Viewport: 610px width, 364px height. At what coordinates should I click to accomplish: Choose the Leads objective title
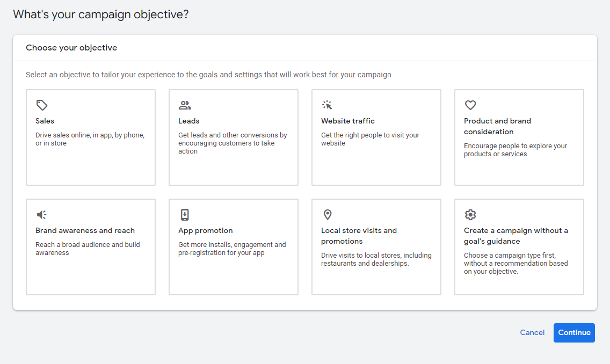click(x=189, y=121)
